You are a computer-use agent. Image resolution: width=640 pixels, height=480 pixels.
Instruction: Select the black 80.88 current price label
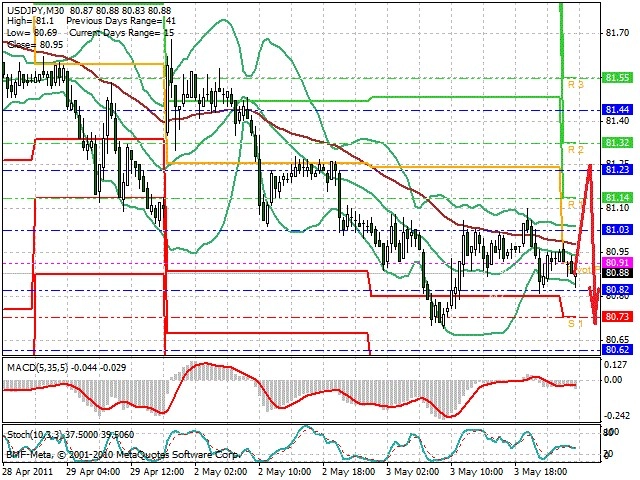pyautogui.click(x=618, y=273)
